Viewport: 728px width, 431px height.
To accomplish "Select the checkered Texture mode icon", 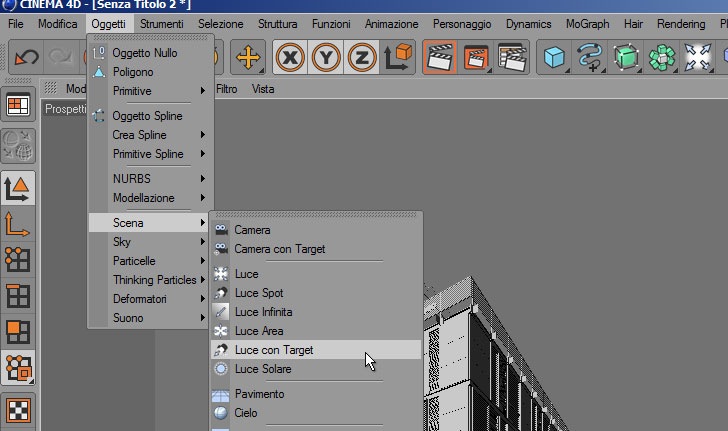I will (18, 410).
